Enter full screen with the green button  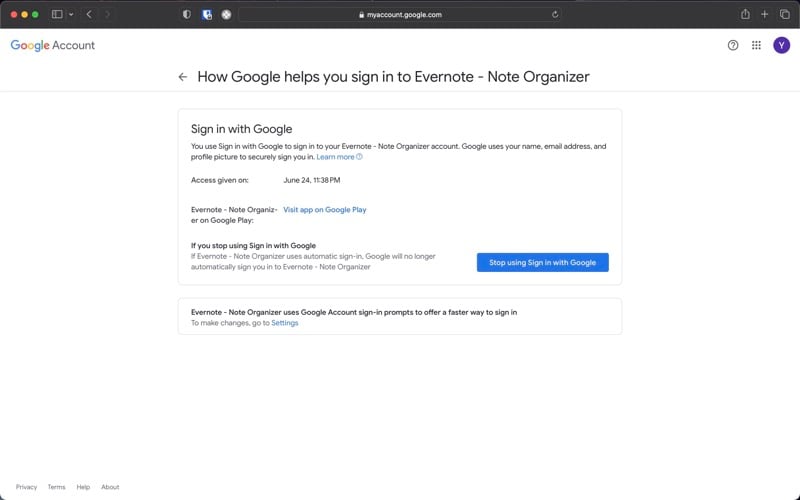(x=35, y=14)
